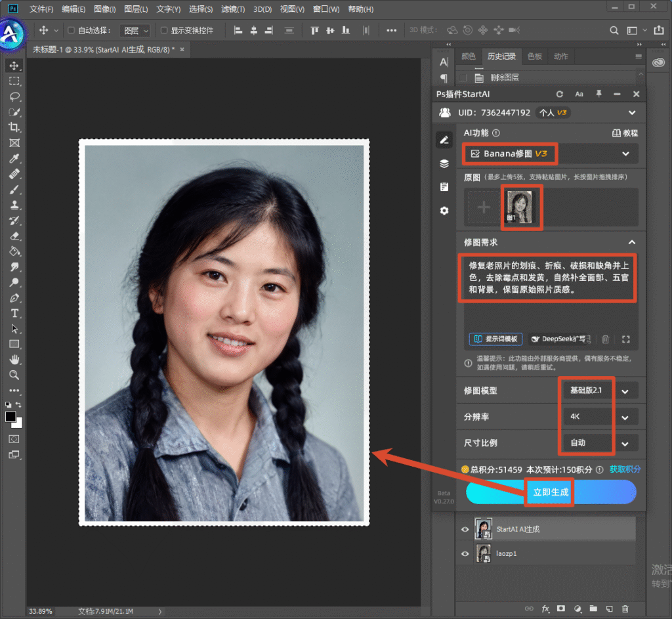Viewport: 672px width, 619px height.
Task: Expand prompt box to fullscreen
Action: coord(625,339)
